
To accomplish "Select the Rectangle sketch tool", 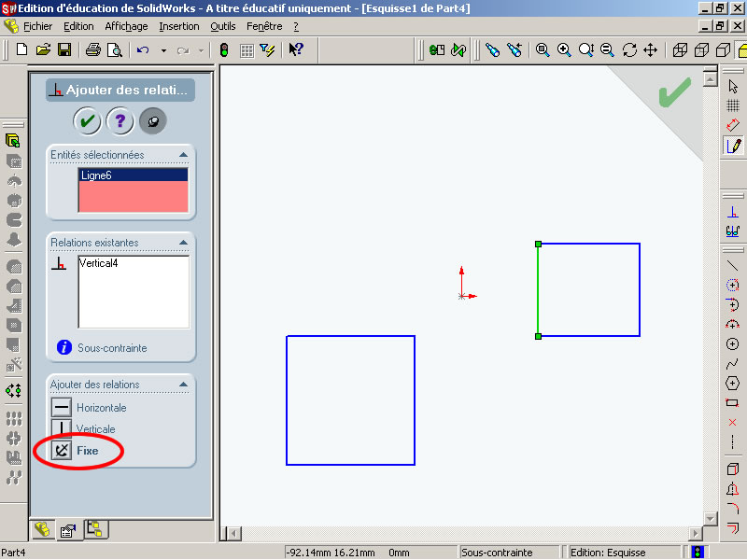I will 733,403.
